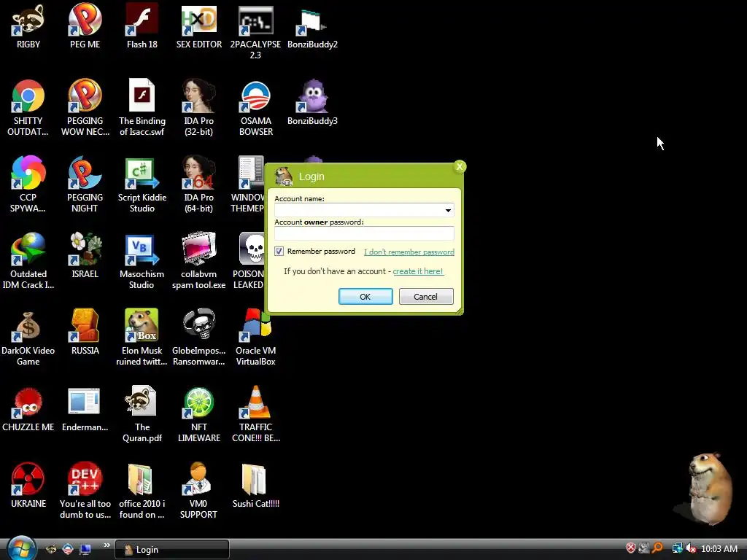Screen dimensions: 747x560
Task: Uncheck the Remember password checkbox
Action: (x=279, y=252)
